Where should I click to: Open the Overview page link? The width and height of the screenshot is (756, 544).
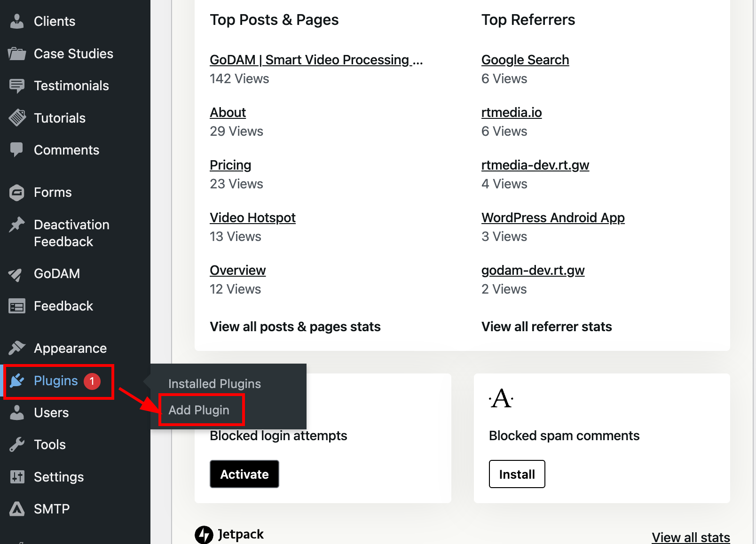(237, 270)
